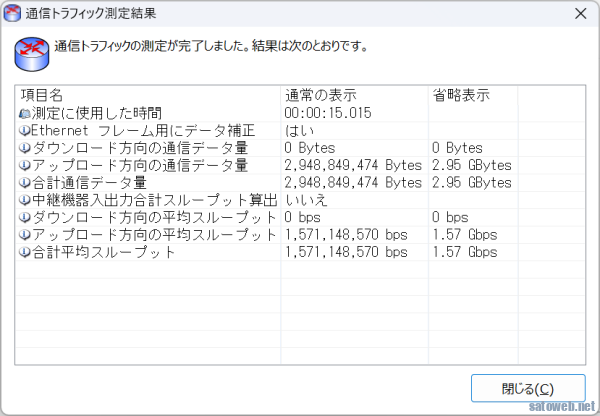Click the large router icon at top-left
Viewport: 600px width, 416px height.
click(x=31, y=54)
